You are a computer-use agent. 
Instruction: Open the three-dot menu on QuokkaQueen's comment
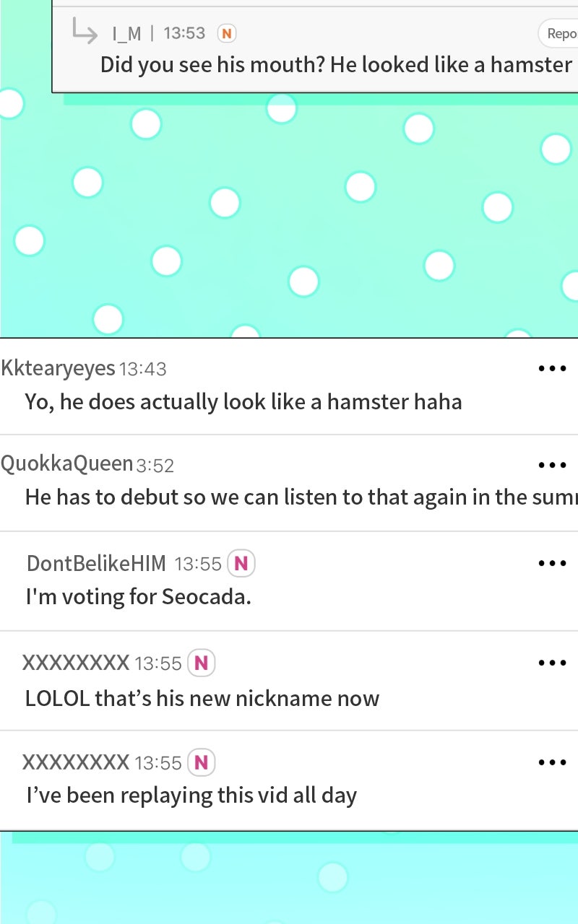click(552, 465)
